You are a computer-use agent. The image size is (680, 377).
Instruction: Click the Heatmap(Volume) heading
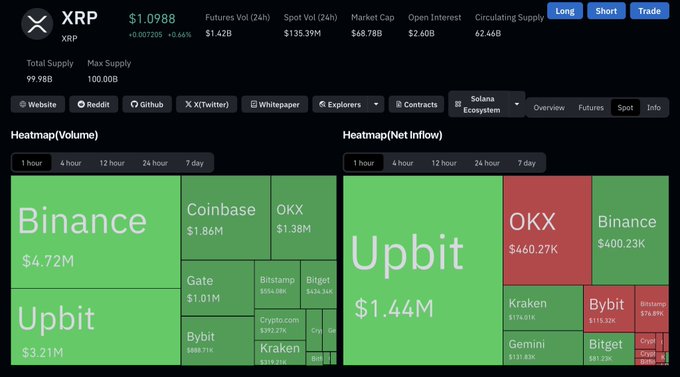click(x=54, y=135)
